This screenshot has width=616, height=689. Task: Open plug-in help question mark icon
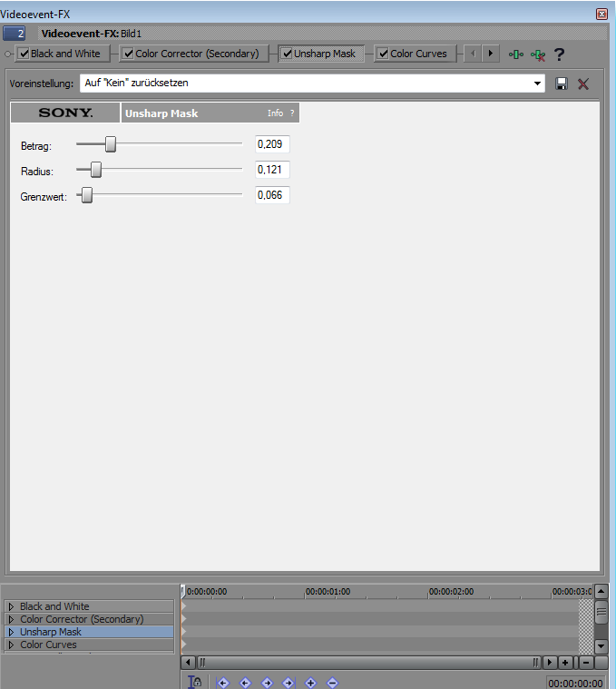(x=559, y=54)
